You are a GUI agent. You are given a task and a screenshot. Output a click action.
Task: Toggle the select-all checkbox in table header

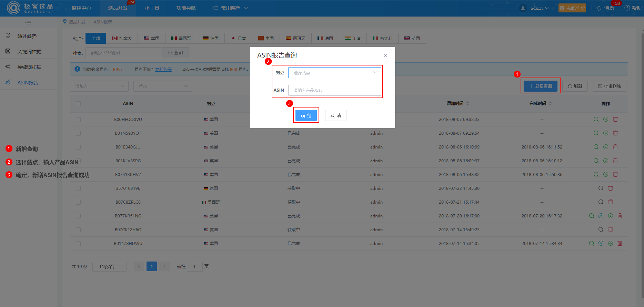(78, 103)
